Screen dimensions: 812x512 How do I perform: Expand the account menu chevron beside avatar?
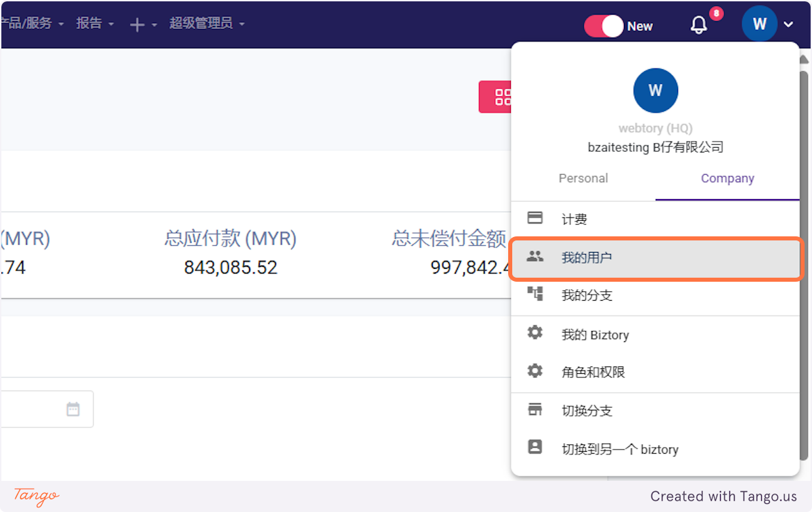[x=789, y=24]
